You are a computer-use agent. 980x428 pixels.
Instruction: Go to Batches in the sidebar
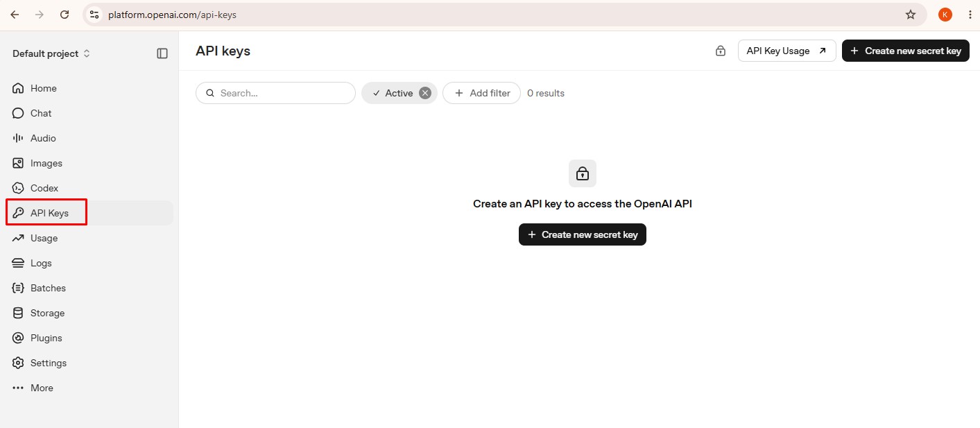click(x=89, y=288)
